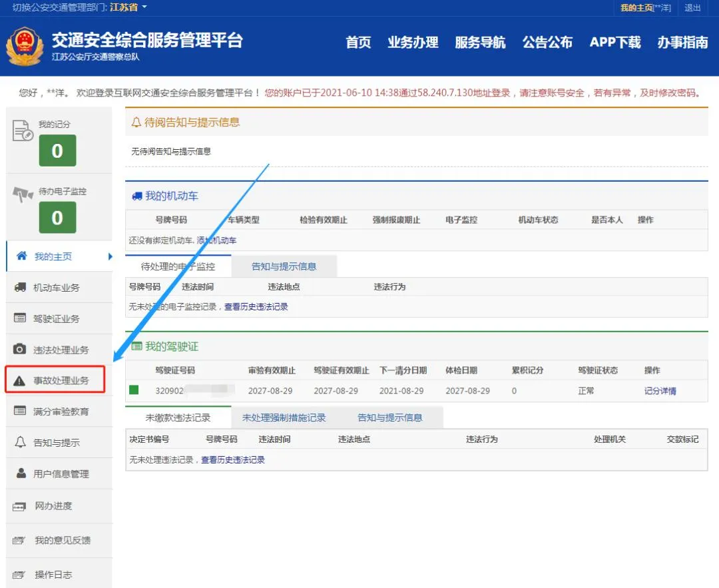Click the truck icon for 机动车业务
The width and height of the screenshot is (719, 588).
tap(20, 288)
